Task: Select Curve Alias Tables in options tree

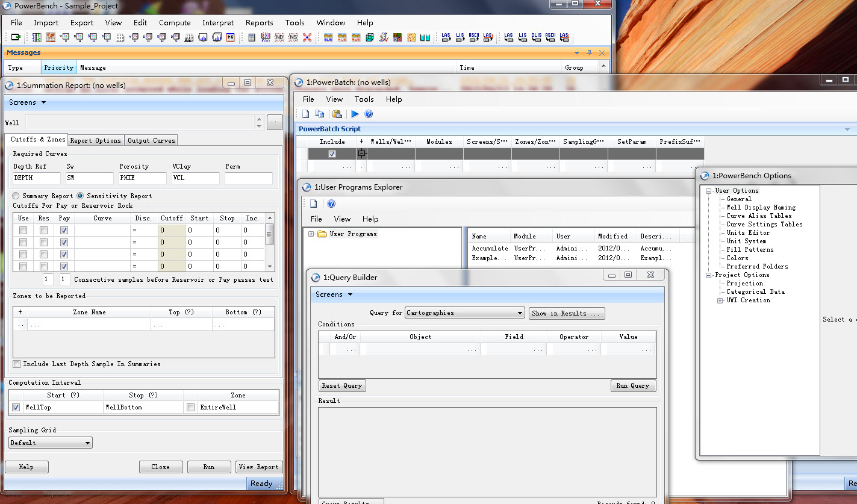Action: [x=759, y=216]
